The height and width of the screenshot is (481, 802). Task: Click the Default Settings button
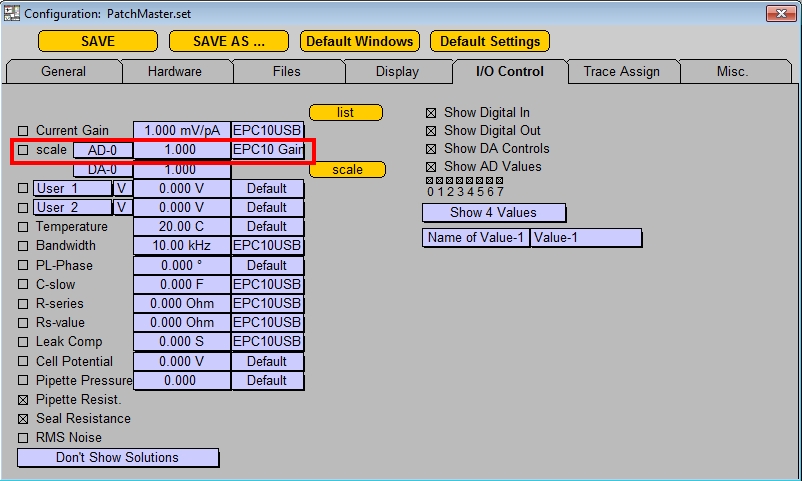click(490, 41)
